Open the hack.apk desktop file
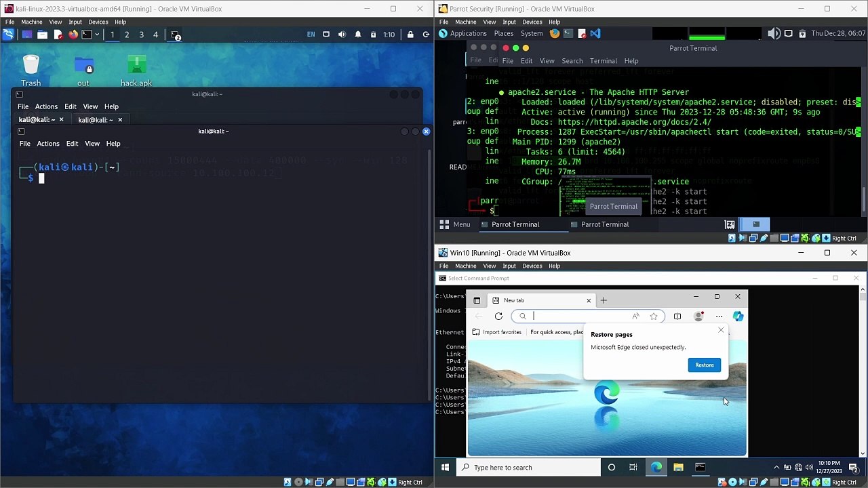The height and width of the screenshot is (488, 868). (x=136, y=70)
